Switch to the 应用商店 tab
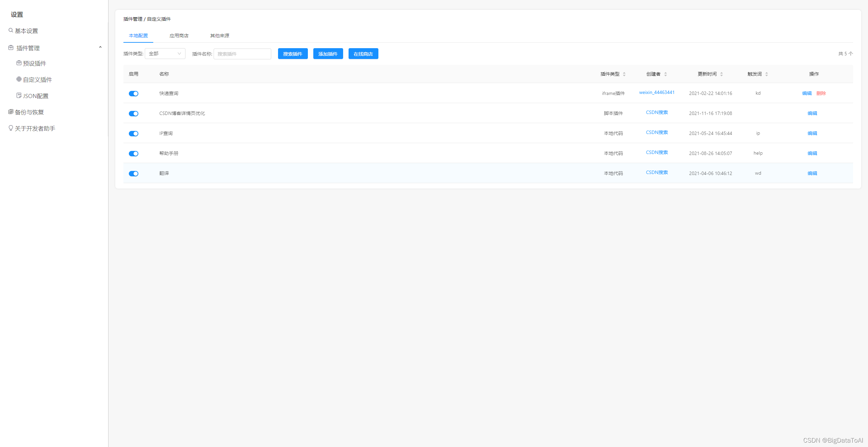 (x=179, y=36)
